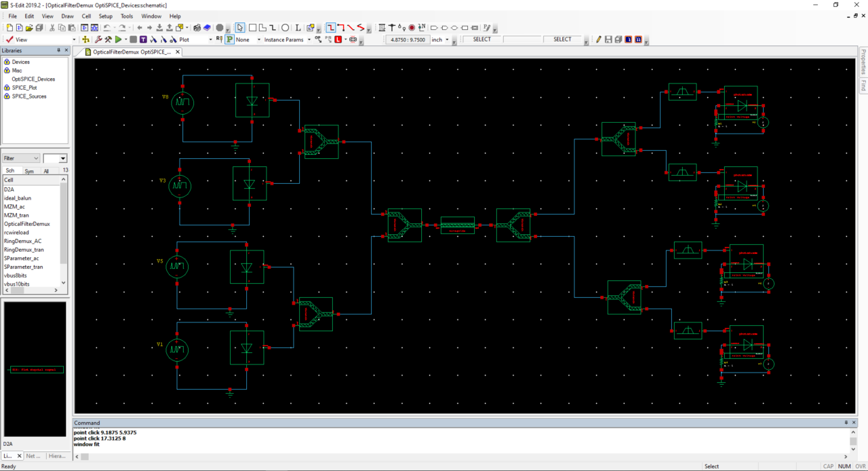The height and width of the screenshot is (471, 868).
Task: Choose the Circle drawing tool
Action: 285,28
